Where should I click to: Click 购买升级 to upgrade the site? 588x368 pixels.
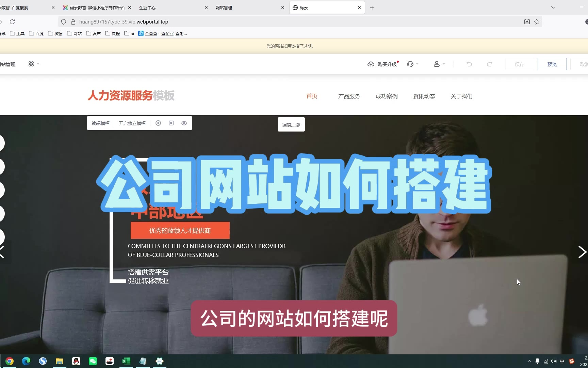[x=387, y=64]
